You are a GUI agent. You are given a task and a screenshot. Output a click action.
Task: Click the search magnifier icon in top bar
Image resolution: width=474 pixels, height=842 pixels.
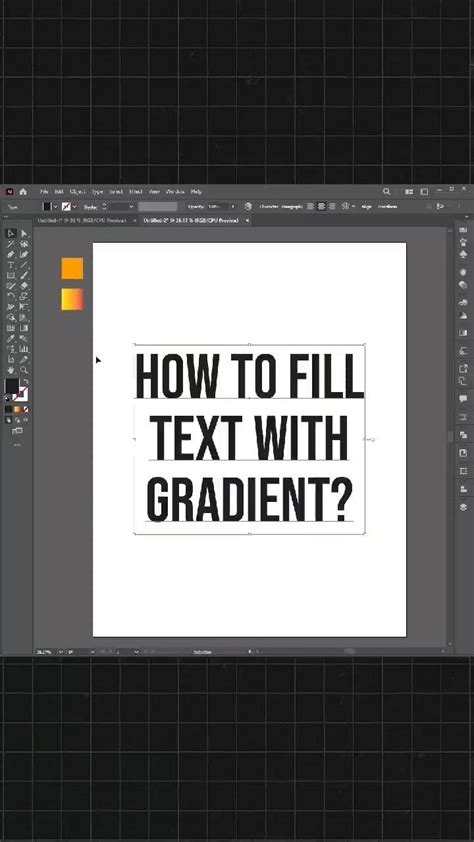387,192
